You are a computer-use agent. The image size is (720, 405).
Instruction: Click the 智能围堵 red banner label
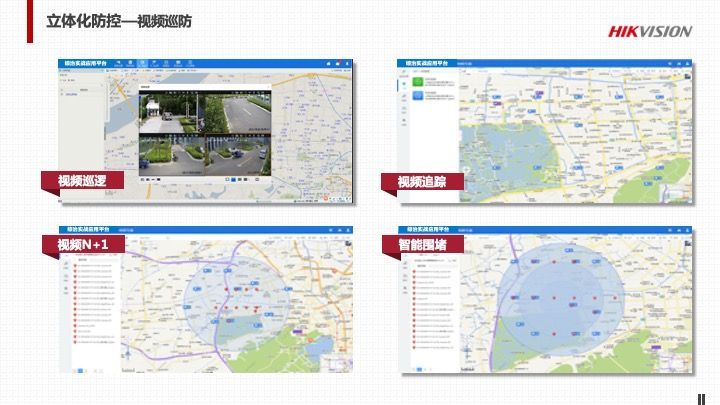(x=422, y=244)
